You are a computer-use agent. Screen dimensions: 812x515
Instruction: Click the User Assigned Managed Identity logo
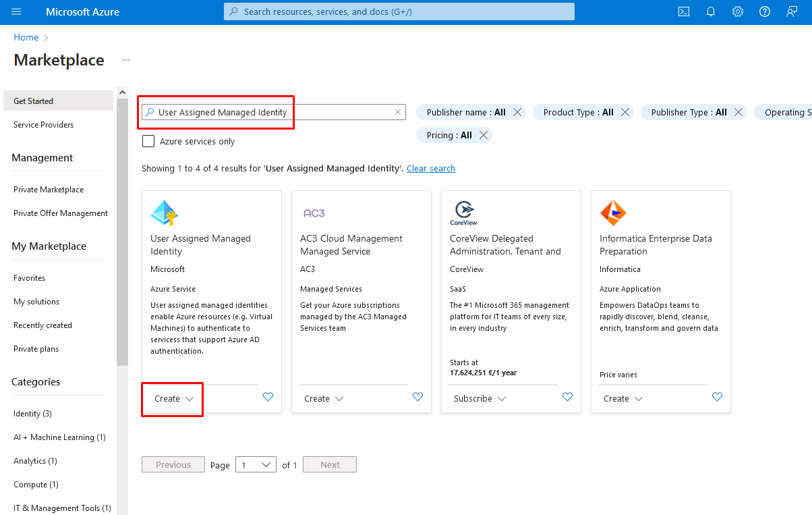tap(164, 213)
